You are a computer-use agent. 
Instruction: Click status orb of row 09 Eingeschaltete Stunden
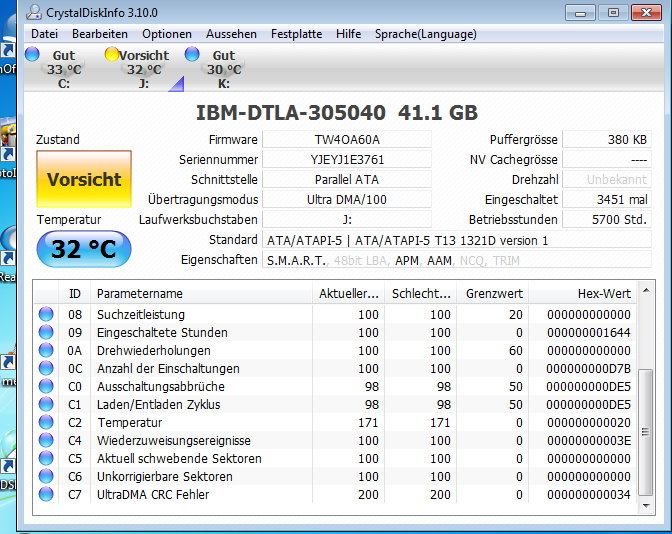[x=46, y=332]
